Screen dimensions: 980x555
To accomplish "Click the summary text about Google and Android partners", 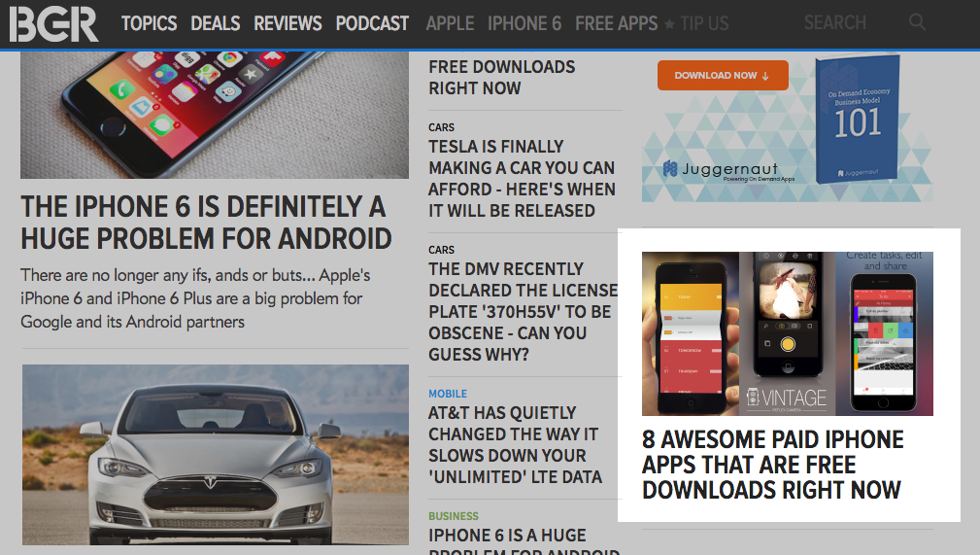I will tap(195, 298).
